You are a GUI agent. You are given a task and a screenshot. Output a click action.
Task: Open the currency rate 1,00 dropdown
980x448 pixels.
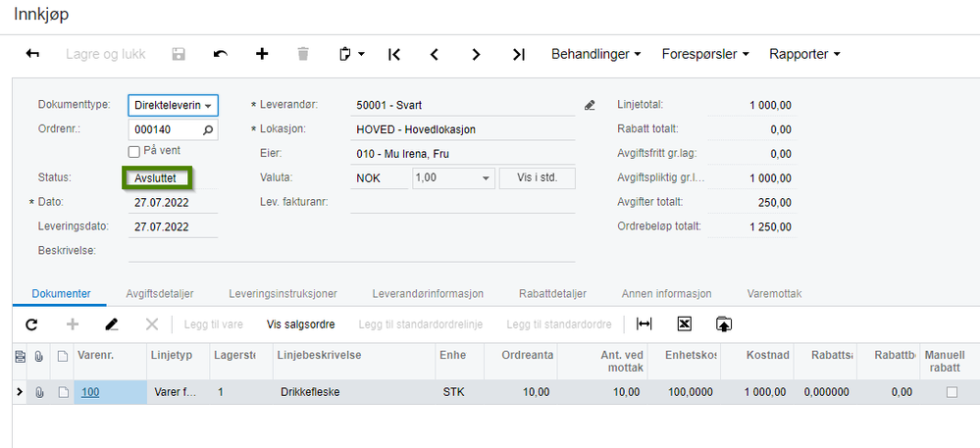click(x=453, y=178)
